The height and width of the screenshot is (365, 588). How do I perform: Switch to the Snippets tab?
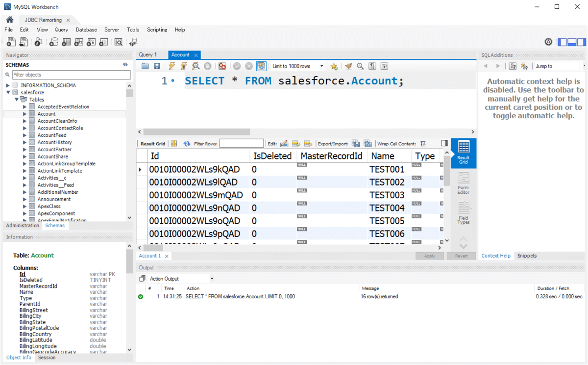527,256
